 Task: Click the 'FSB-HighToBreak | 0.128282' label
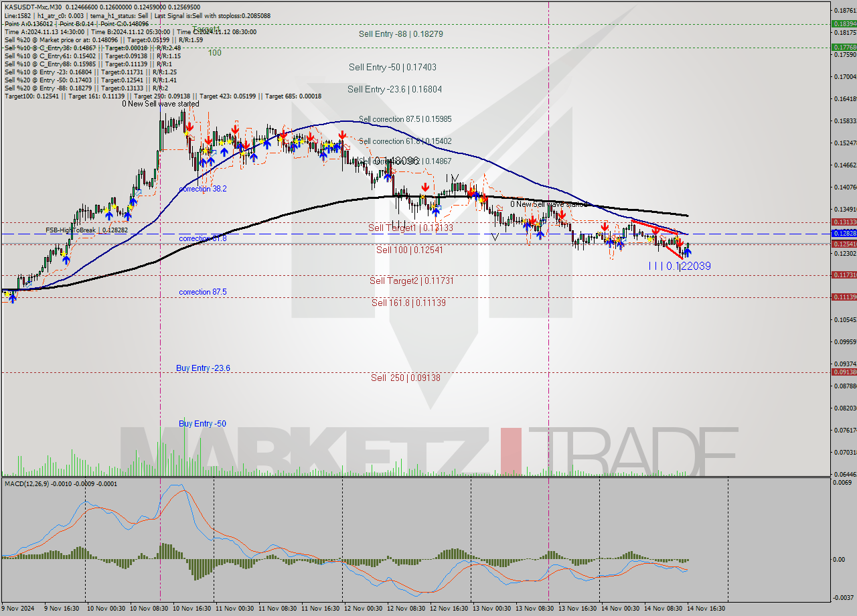86,230
